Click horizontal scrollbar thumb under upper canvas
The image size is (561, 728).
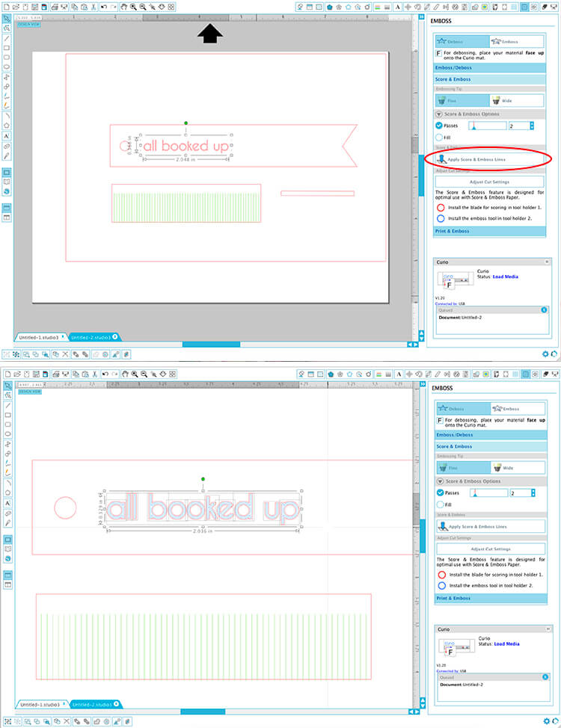pos(211,345)
